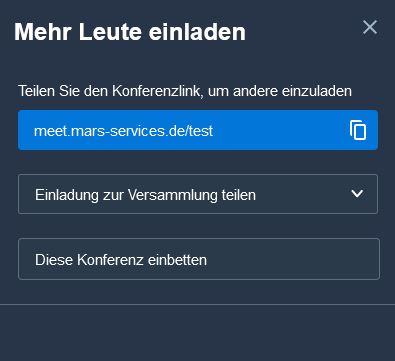
Task: Select the Mehr Leute einladen heading
Action: tap(130, 32)
